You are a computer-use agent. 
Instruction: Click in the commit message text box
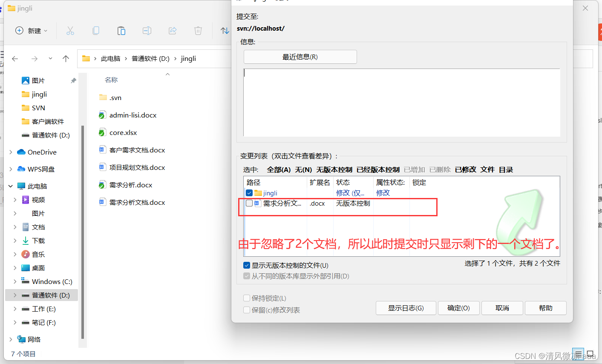[x=401, y=102]
